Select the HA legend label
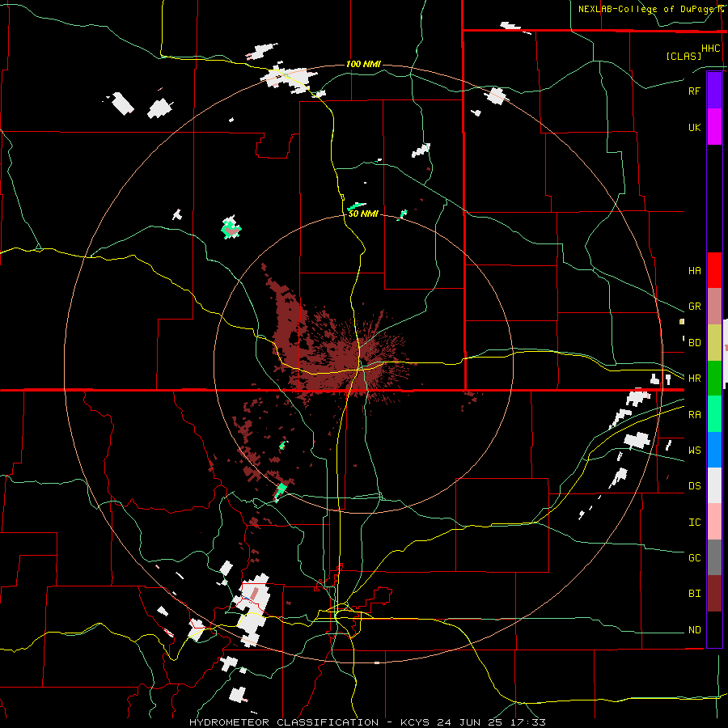Screen dimensions: 728x728 (694, 270)
